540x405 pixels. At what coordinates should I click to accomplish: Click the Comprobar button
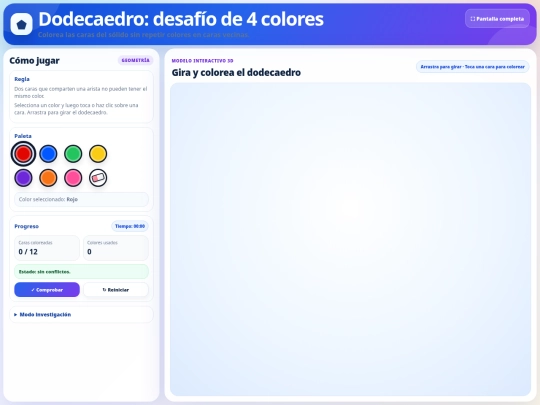pos(47,290)
